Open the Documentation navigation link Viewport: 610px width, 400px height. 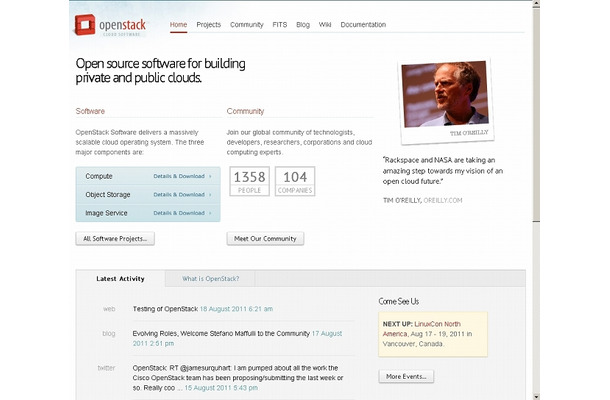coord(363,25)
